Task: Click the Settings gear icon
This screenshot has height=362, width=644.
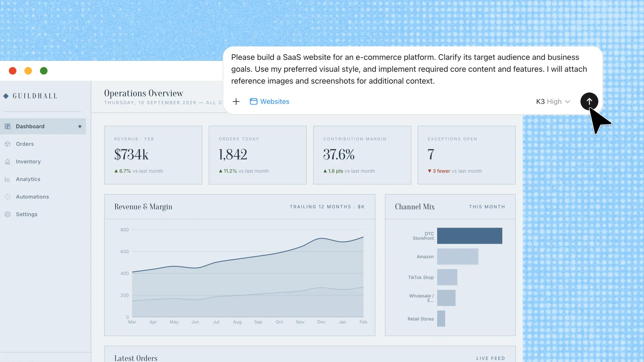Action: click(x=8, y=214)
